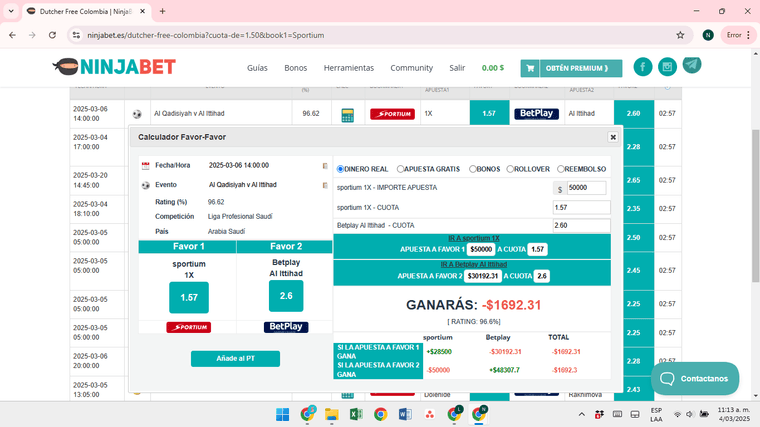Viewport: 760px width, 427px height.
Task: Follow IR A Betplay Al Ittihad link
Action: pyautogui.click(x=474, y=265)
